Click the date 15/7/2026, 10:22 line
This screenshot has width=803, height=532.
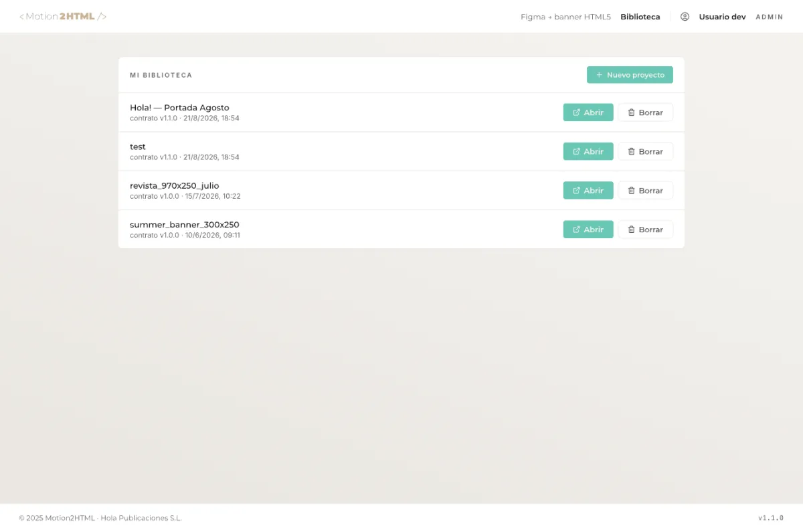[185, 196]
